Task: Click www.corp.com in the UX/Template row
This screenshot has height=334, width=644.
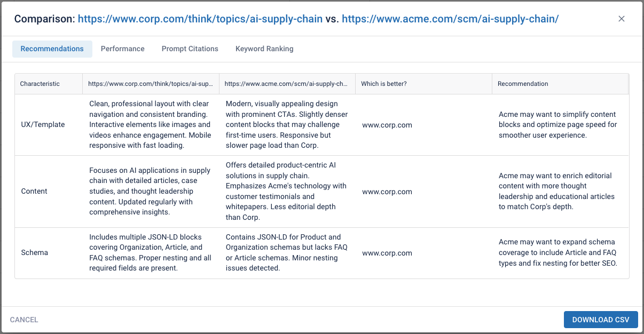Action: (387, 125)
